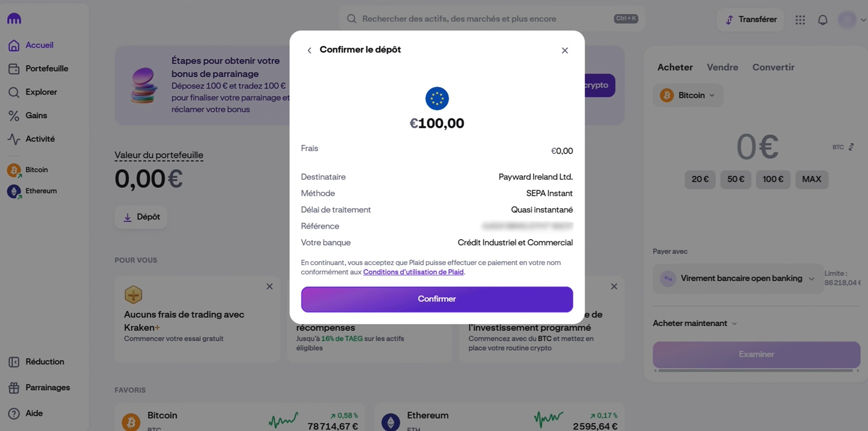This screenshot has height=431, width=868.
Task: Open the notifications bell
Action: 823,20
